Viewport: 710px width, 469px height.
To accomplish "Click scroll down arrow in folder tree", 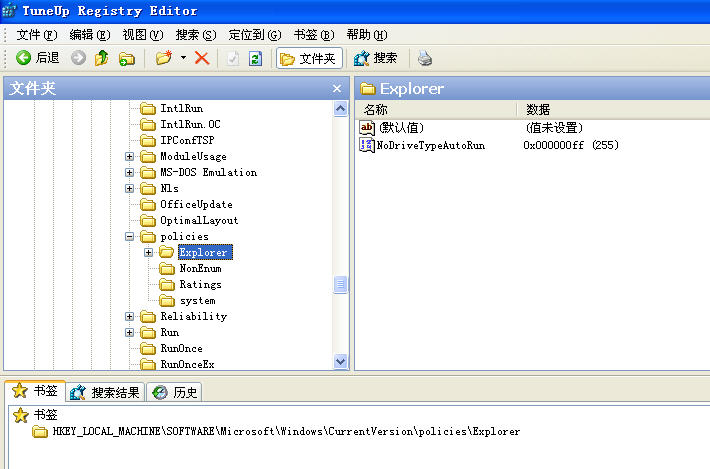I will point(341,361).
